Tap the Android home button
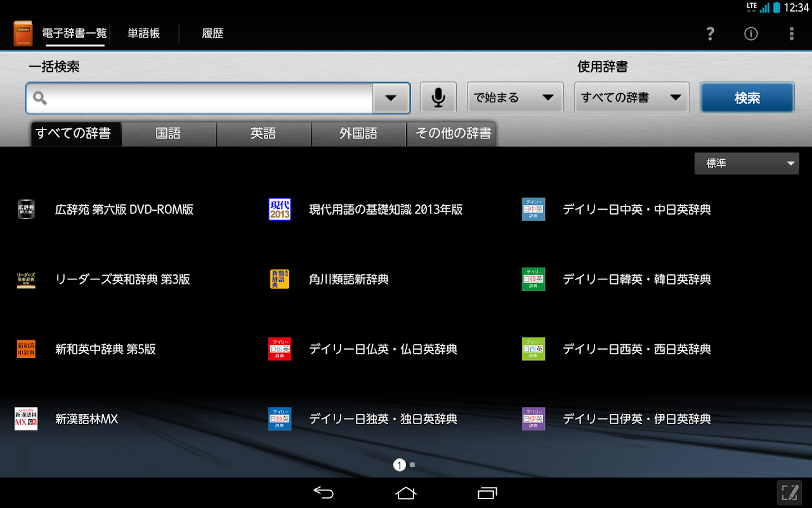The image size is (812, 508). point(406,493)
